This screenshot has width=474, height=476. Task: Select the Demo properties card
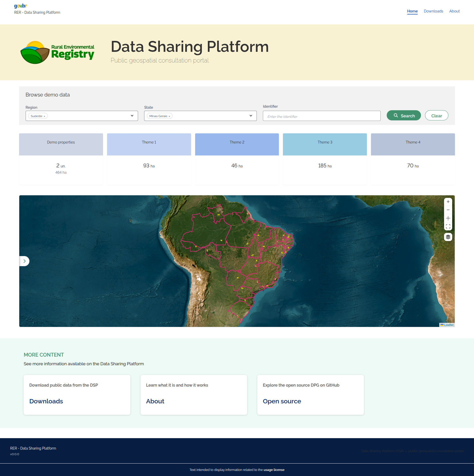click(61, 159)
